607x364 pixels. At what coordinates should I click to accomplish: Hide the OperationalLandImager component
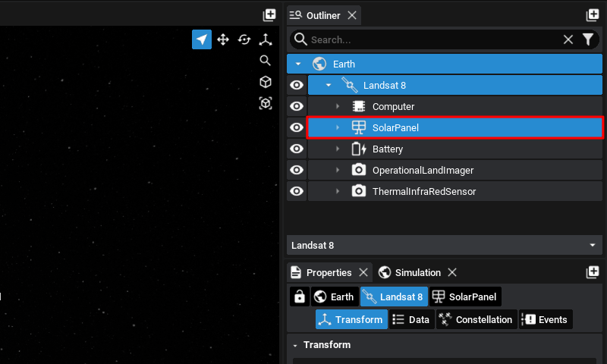coord(297,170)
